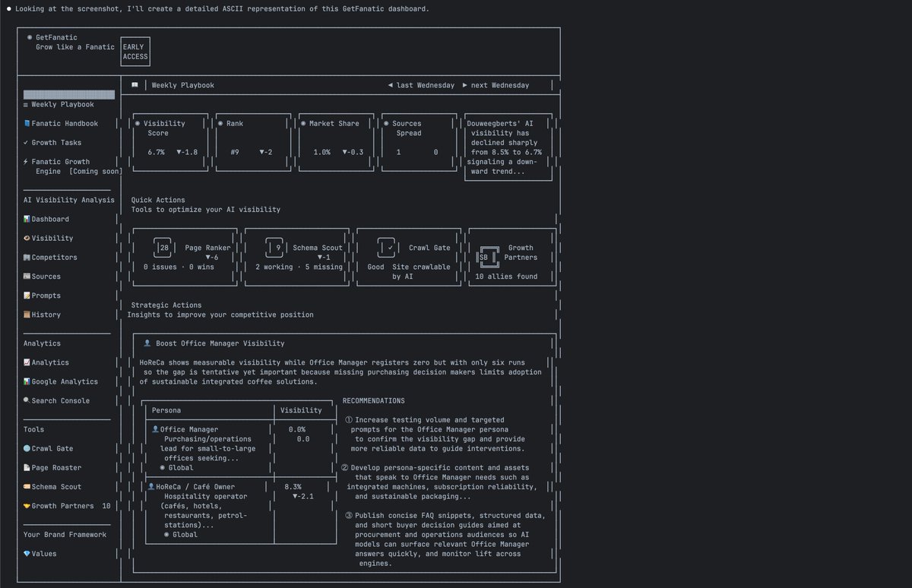Click the page emoji beside Page Roaster
This screenshot has width=912, height=588.
(x=27, y=467)
